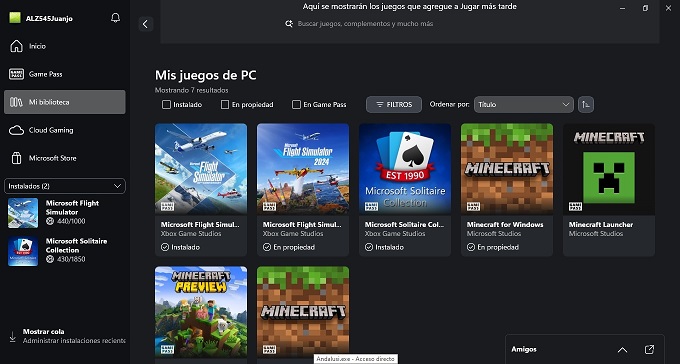This screenshot has height=364, width=680.
Task: Open Game Pass section
Action: [65, 74]
